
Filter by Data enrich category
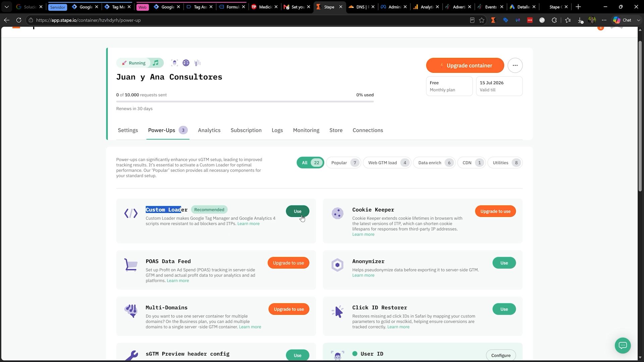434,163
